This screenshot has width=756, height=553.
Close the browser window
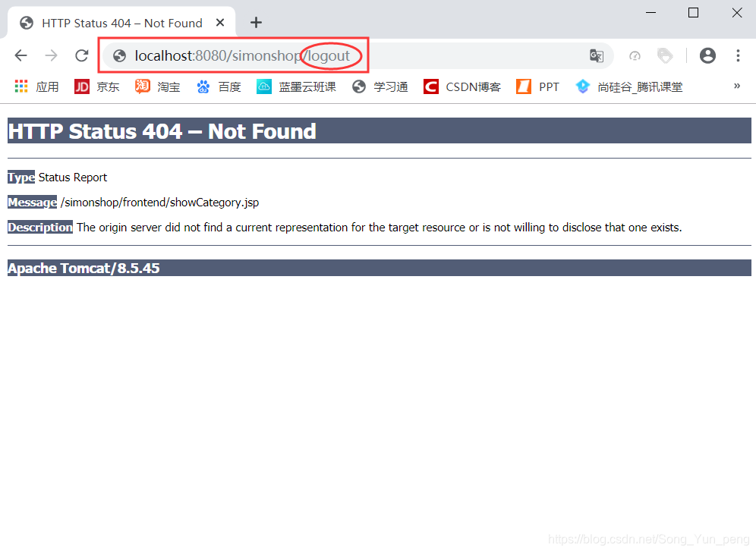[x=737, y=13]
